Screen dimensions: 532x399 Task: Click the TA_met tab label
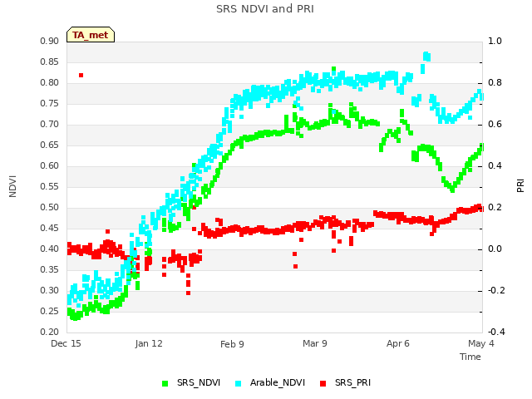(x=91, y=35)
